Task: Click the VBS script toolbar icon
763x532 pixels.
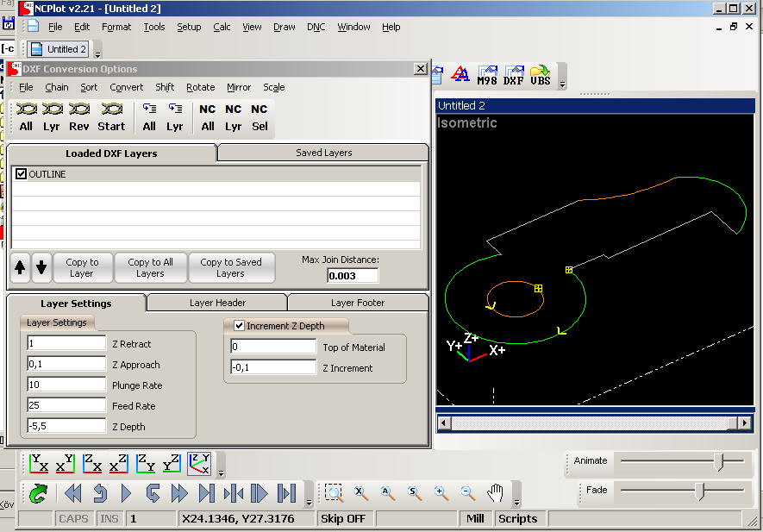Action: click(541, 75)
